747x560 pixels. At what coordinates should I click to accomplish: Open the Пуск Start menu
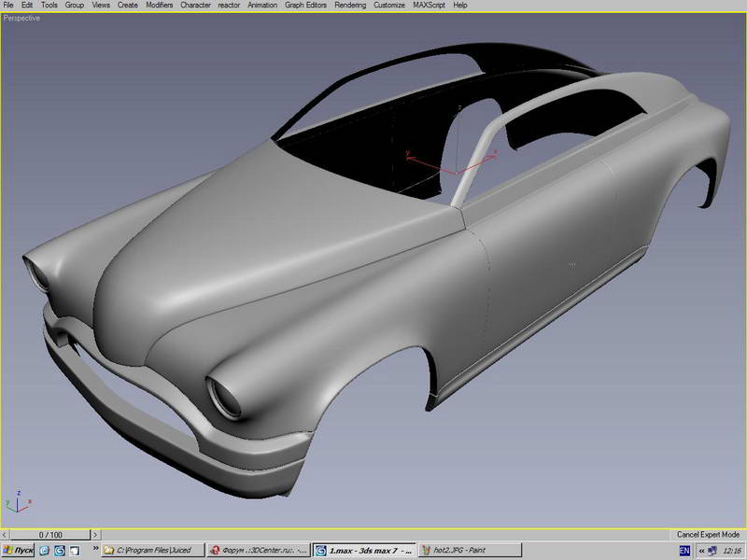tap(18, 551)
